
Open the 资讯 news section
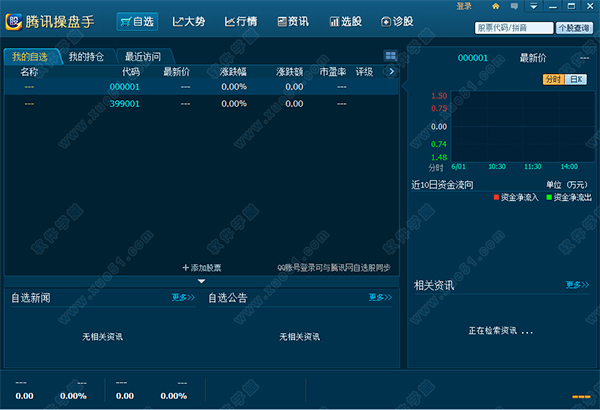click(293, 22)
